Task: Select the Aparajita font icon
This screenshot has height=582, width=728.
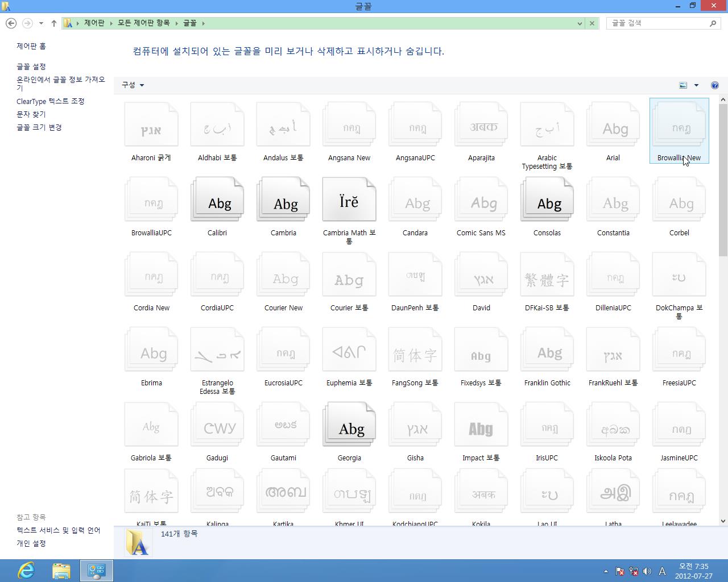Action: pyautogui.click(x=481, y=125)
